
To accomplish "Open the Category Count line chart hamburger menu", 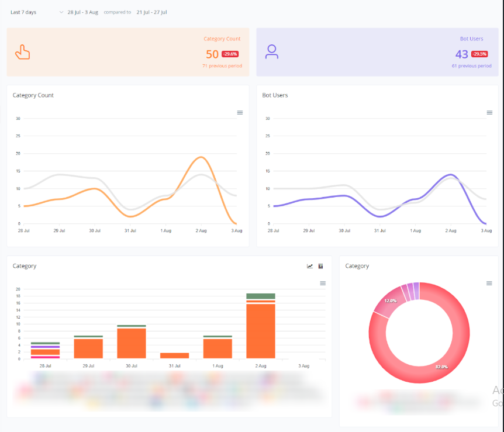I will pos(240,112).
